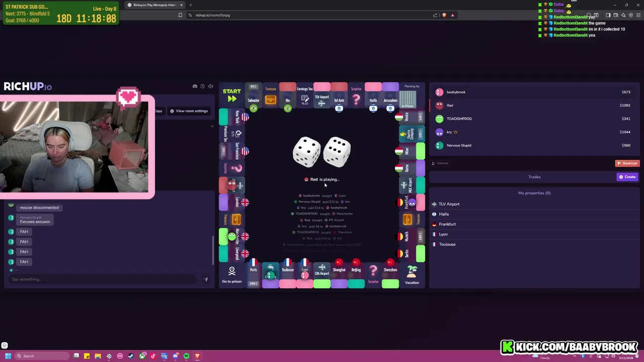Viewport: 644px width, 362px height.
Task: Click the In Prison corner tile
Action: click(412, 96)
